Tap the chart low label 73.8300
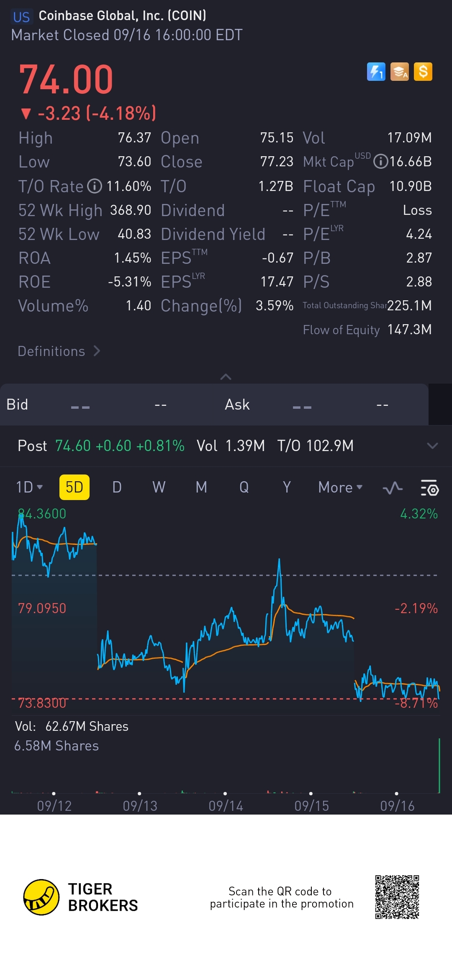The image size is (452, 980). click(42, 703)
